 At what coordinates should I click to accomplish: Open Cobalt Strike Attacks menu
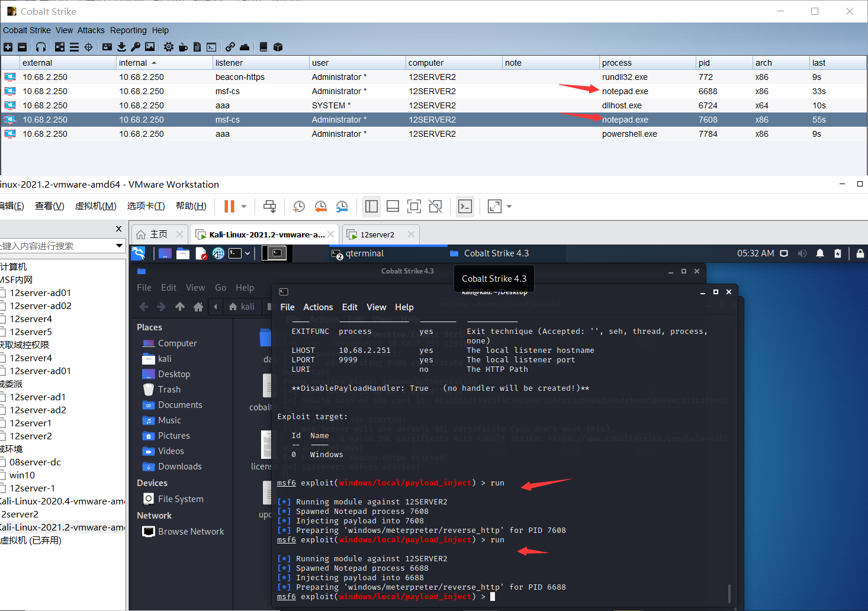pyautogui.click(x=91, y=30)
